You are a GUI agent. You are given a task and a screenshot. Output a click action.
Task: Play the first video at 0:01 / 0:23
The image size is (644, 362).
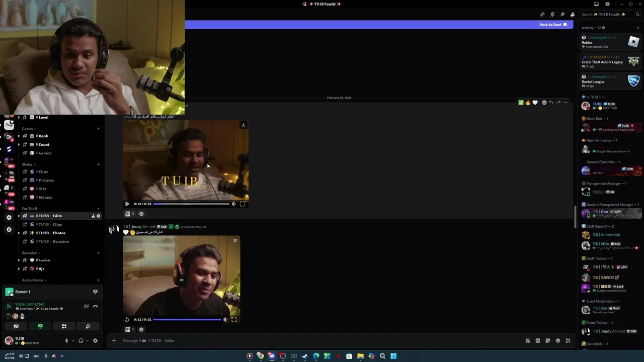pyautogui.click(x=127, y=204)
